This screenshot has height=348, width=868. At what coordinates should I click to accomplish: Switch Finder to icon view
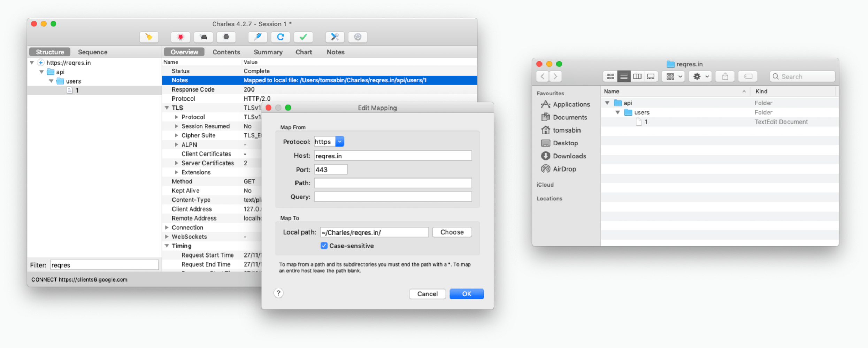point(610,77)
